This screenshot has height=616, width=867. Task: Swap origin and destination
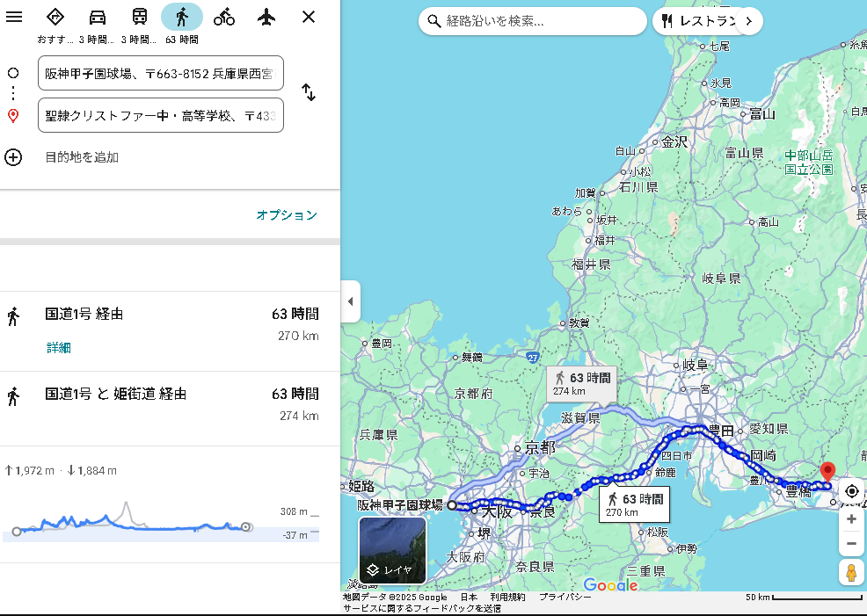309,92
